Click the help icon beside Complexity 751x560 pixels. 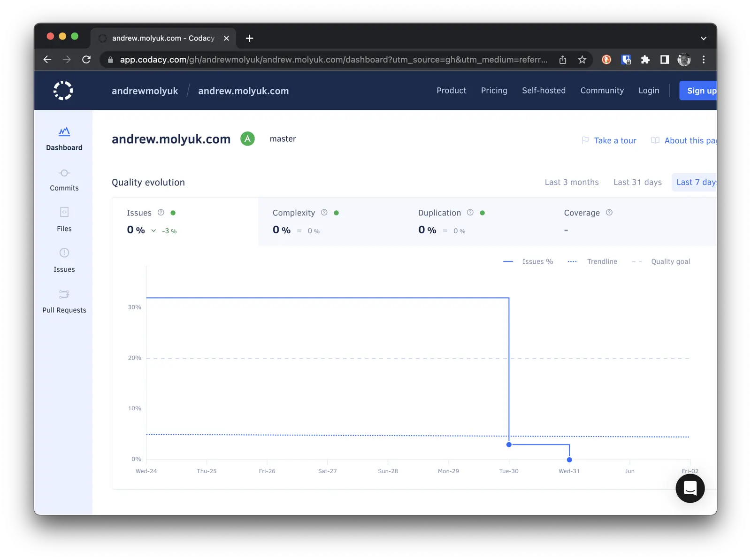tap(324, 213)
